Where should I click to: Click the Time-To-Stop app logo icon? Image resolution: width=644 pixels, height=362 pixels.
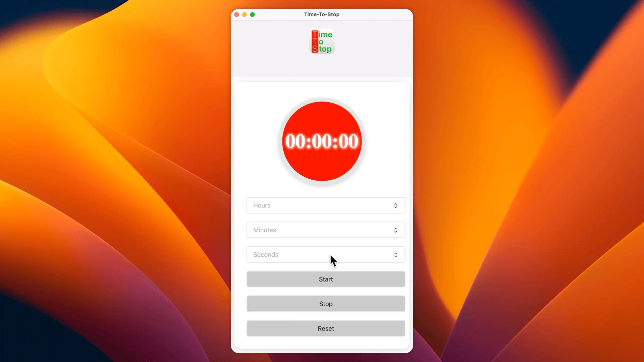tap(322, 42)
